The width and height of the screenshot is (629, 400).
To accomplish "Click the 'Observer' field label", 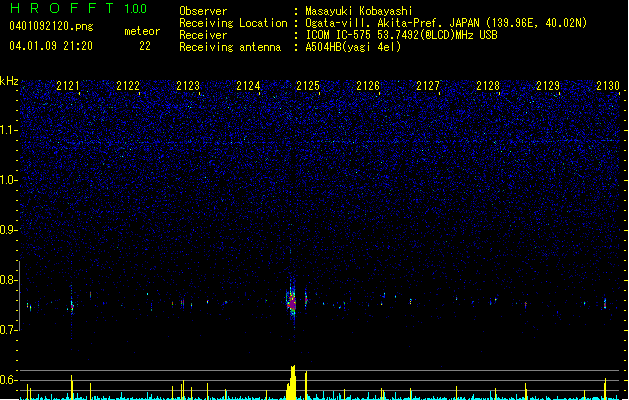I will [203, 11].
